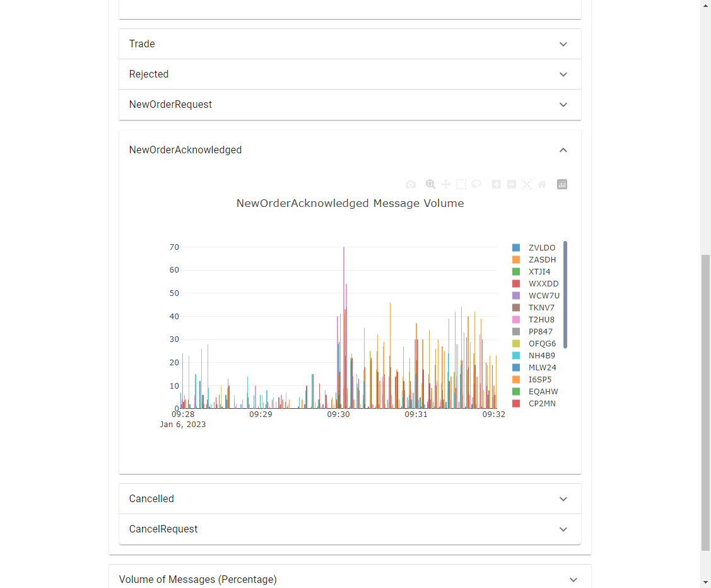The image size is (711, 588).
Task: Open the NewOrderRequest panel header
Action: pos(350,104)
